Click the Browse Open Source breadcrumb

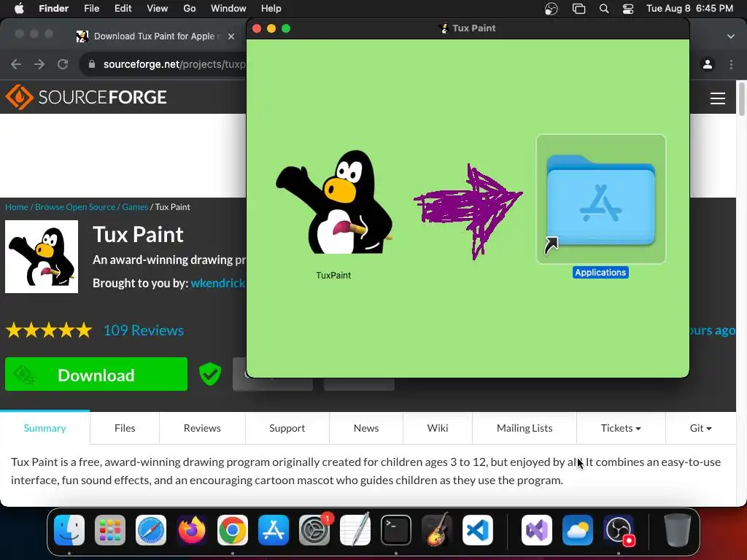pos(75,206)
